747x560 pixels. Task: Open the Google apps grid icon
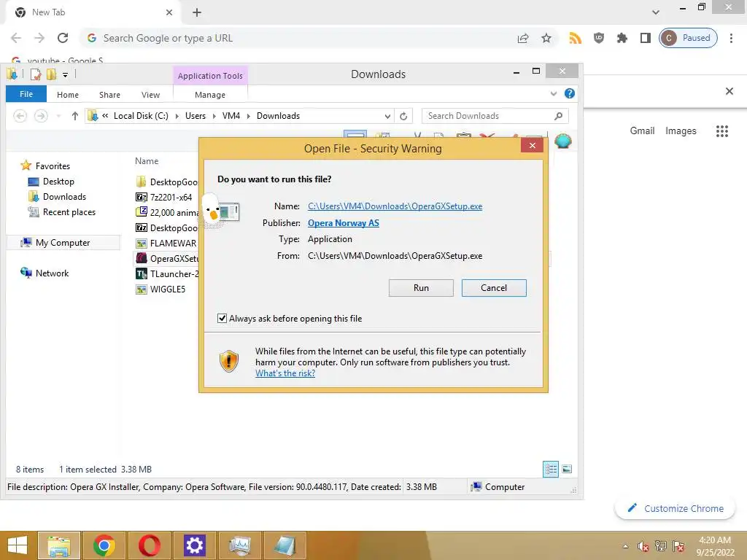pyautogui.click(x=722, y=131)
